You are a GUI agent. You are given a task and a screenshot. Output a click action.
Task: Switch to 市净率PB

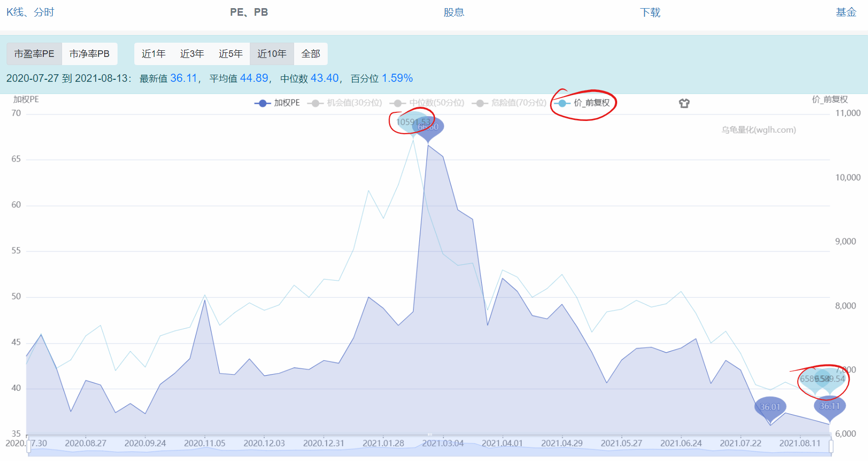coord(90,54)
